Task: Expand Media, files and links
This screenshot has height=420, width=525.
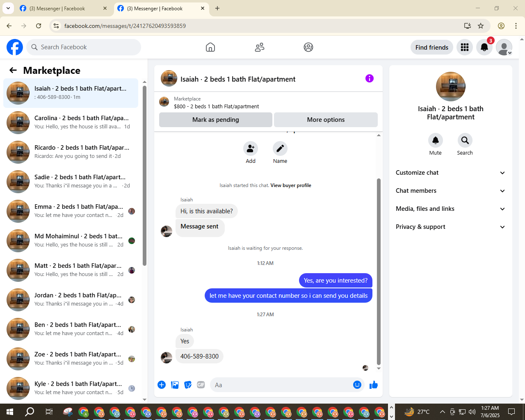Action: pos(450,209)
